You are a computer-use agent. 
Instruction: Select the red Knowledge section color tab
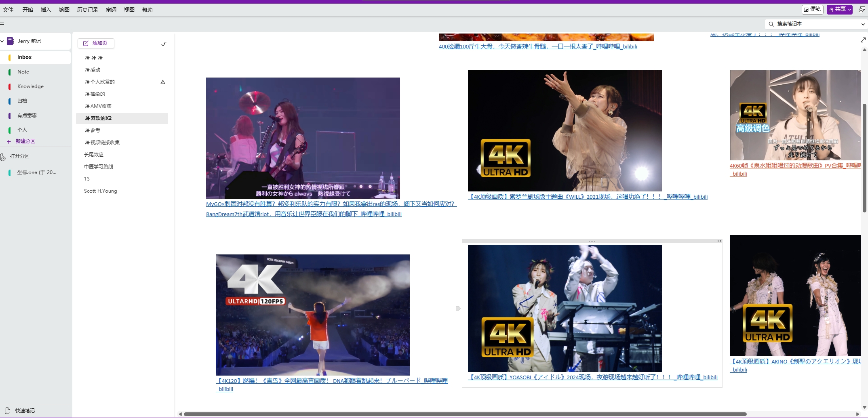tap(9, 86)
